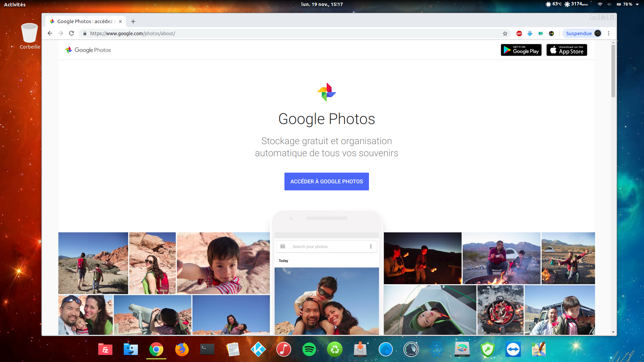Download the app on the App Store
Image resolution: width=644 pixels, height=362 pixels.
(x=567, y=50)
